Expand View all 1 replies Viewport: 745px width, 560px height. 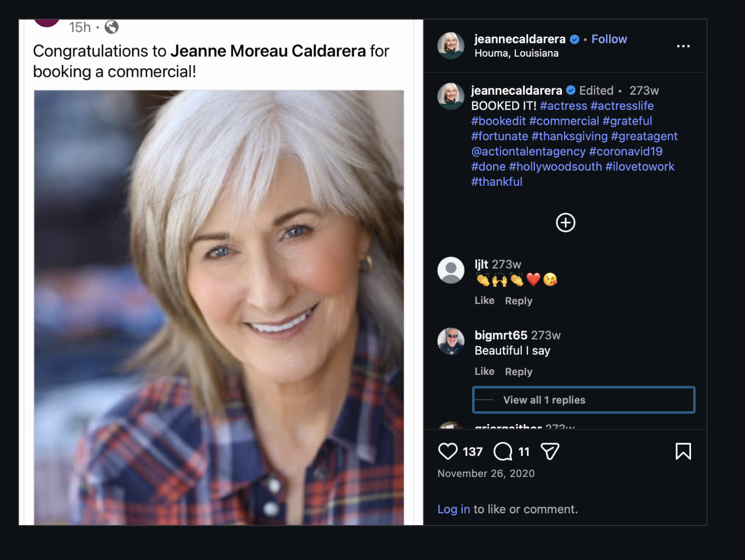pyautogui.click(x=584, y=400)
